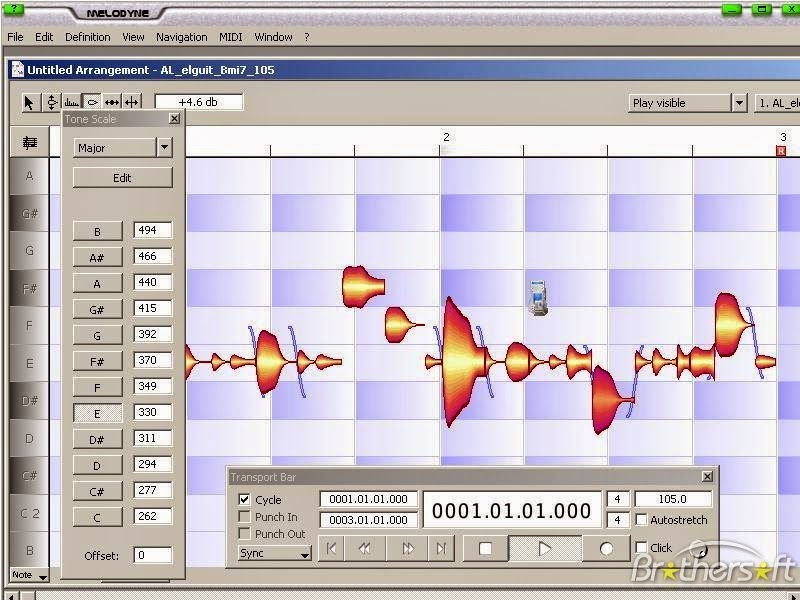Select the amplitude edit tool
Image resolution: width=800 pixels, height=600 pixels.
92,103
